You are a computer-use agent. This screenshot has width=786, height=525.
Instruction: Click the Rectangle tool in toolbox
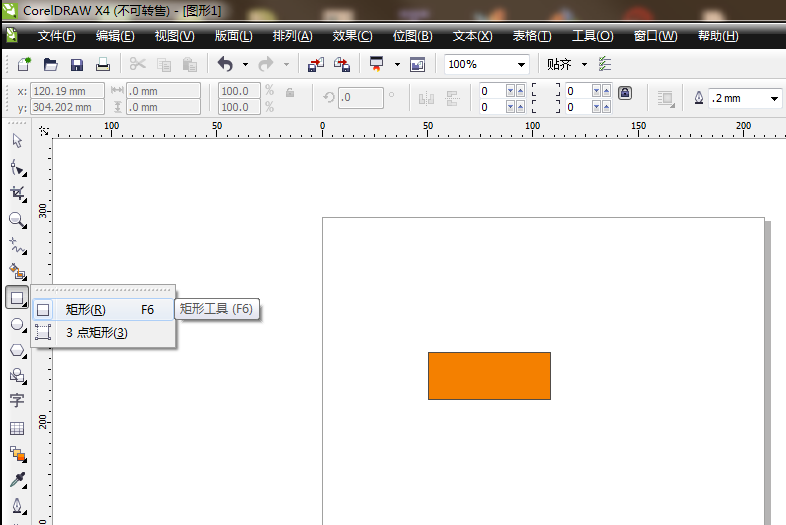point(17,298)
